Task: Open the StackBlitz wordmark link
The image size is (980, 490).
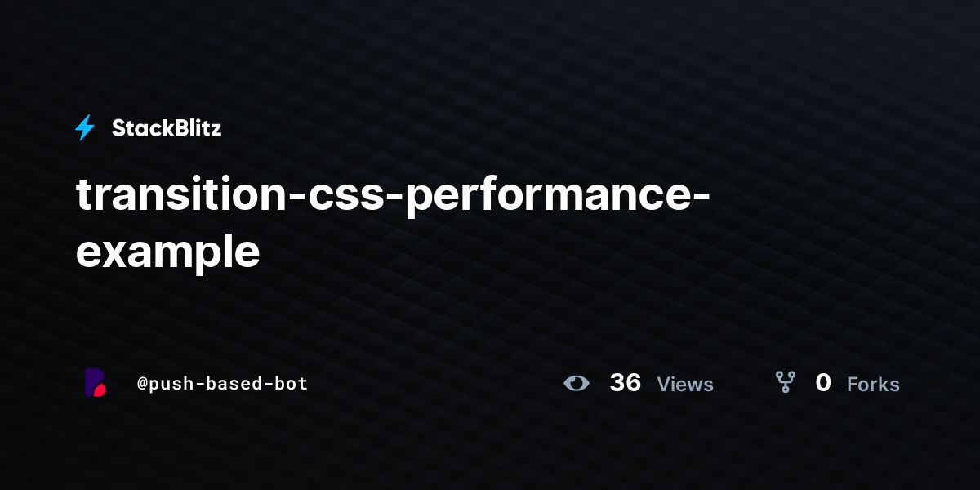Action: 167,128
